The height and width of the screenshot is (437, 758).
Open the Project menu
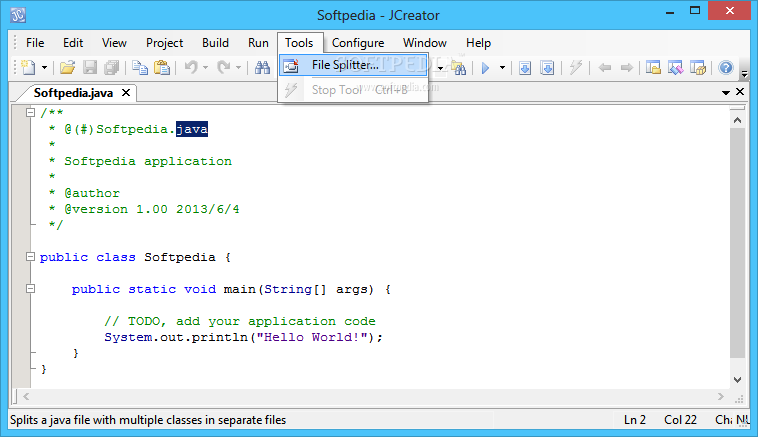[164, 43]
